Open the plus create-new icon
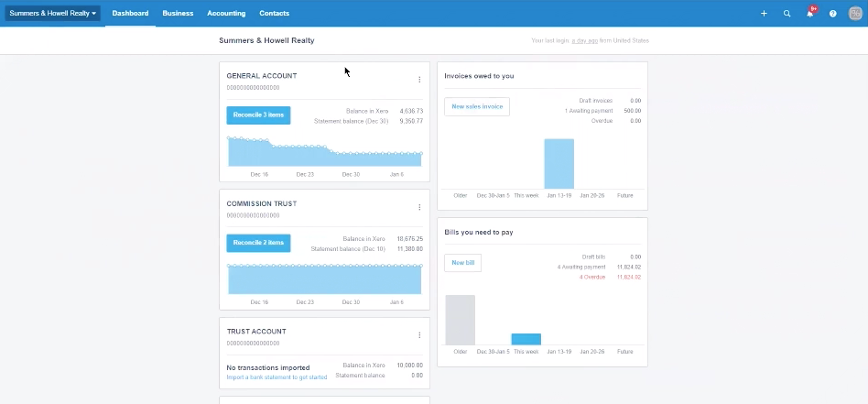The image size is (868, 404). pos(764,14)
